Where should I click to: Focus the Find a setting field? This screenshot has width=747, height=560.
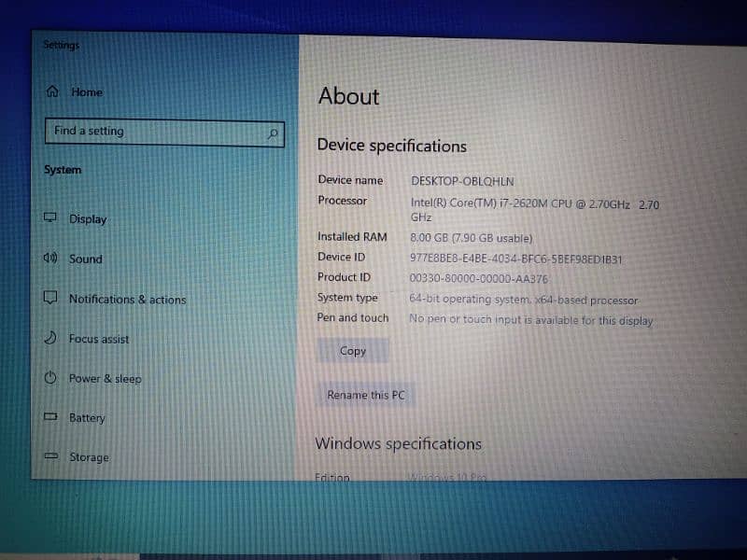(x=154, y=132)
